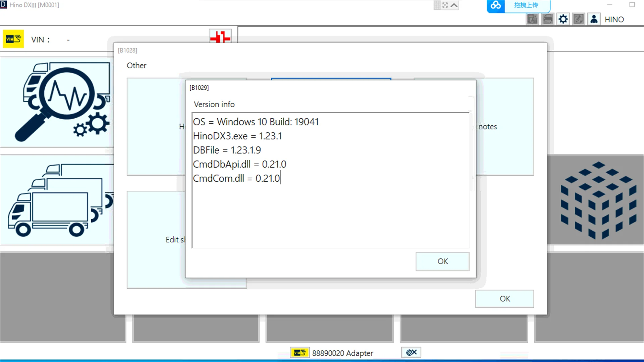Open the settings gear icon
Viewport: 644px width, 362px height.
coord(563,19)
